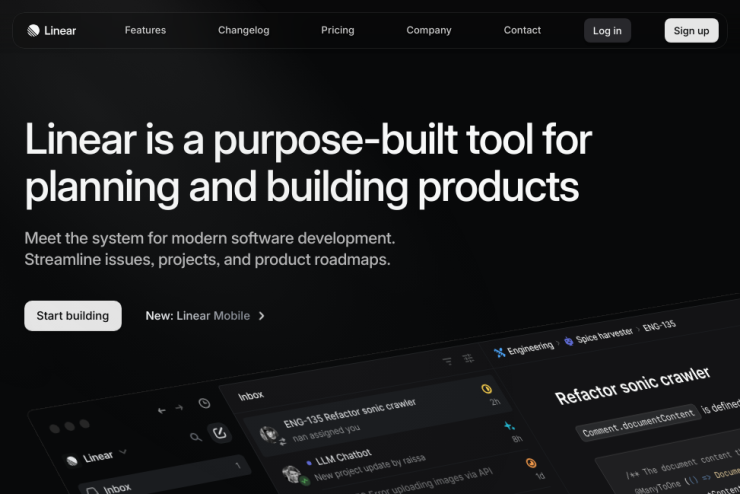
Task: Open the New: Linear Mobile link
Action: (x=205, y=316)
